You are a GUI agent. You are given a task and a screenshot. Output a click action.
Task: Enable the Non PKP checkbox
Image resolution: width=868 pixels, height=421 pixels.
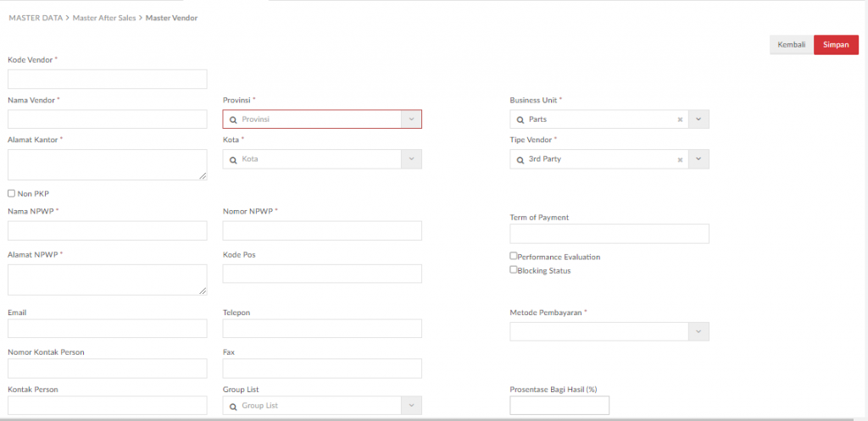point(12,193)
